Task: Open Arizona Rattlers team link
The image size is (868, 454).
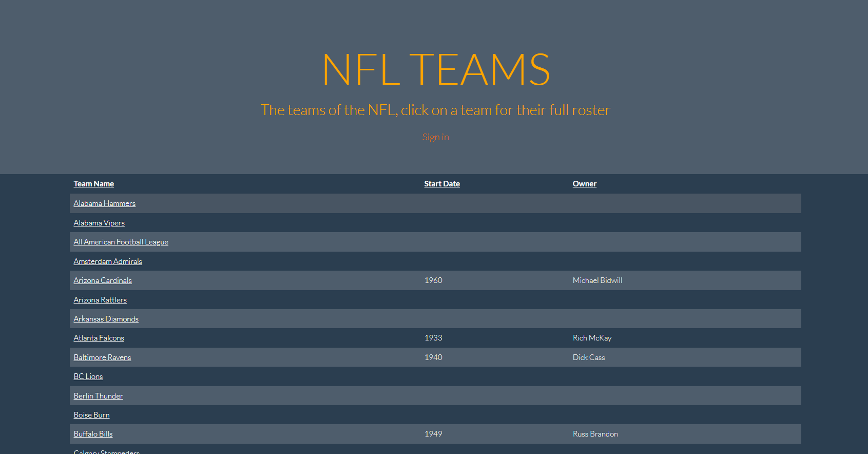Action: coord(100,300)
